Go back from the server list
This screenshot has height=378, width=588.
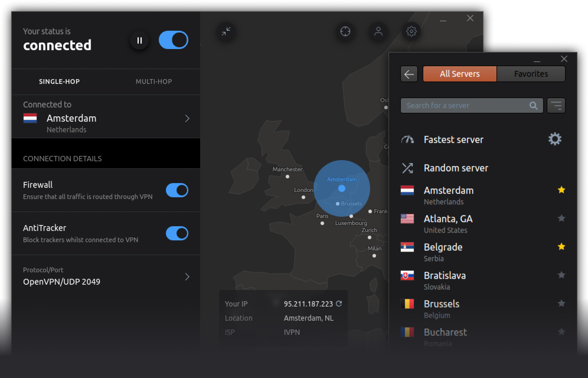409,74
